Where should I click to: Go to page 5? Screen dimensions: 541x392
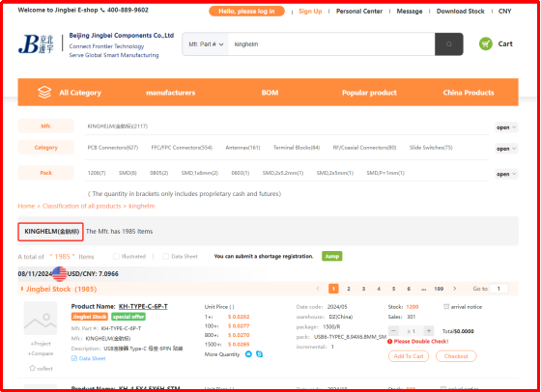pos(394,289)
